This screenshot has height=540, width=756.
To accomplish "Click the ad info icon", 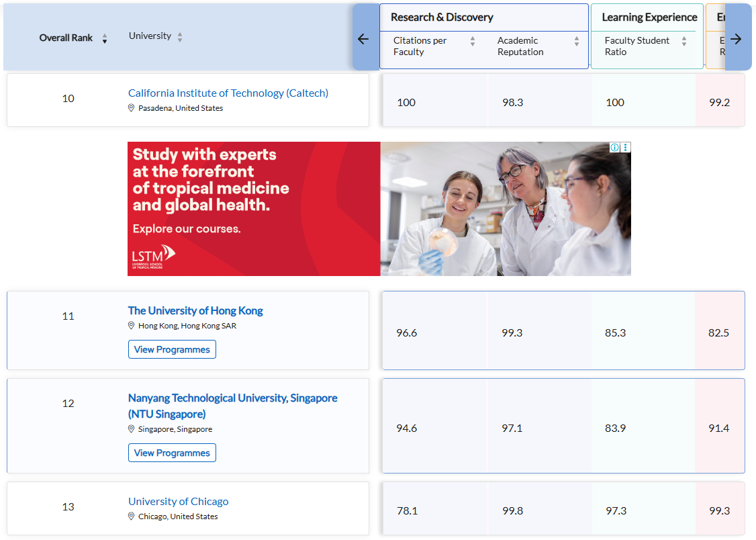I will tap(615, 147).
